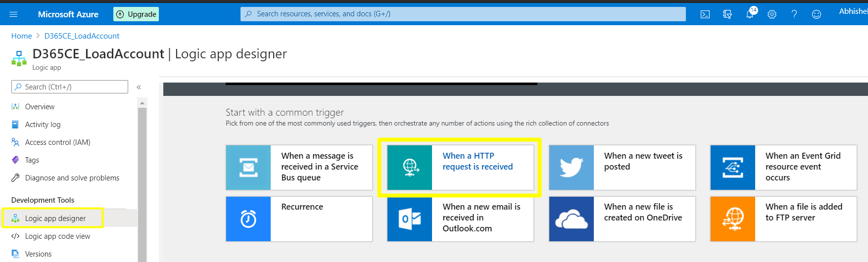
Task: Click the D365CE_LoadAccount breadcrumb link
Action: tap(82, 36)
